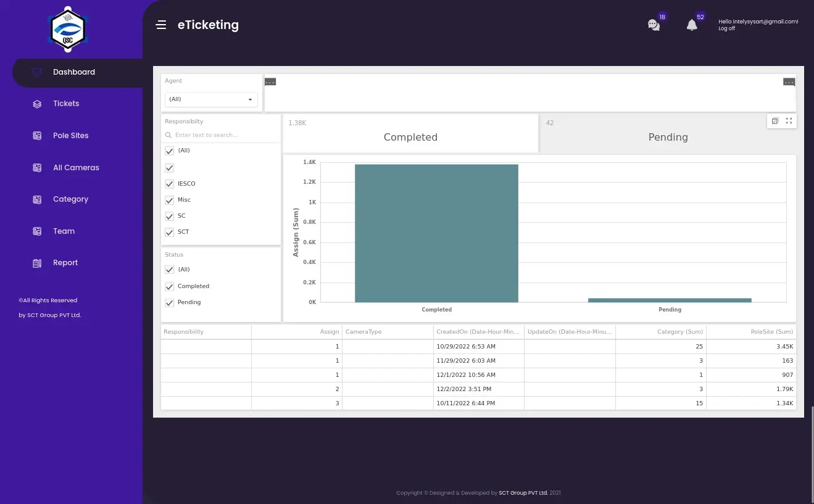Click the hamburger menu icon
Viewport: 814px width, 504px height.
coord(161,25)
